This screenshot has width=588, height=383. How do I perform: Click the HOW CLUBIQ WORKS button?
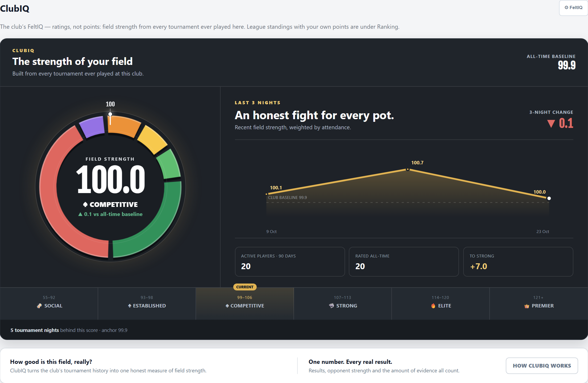[542, 366]
